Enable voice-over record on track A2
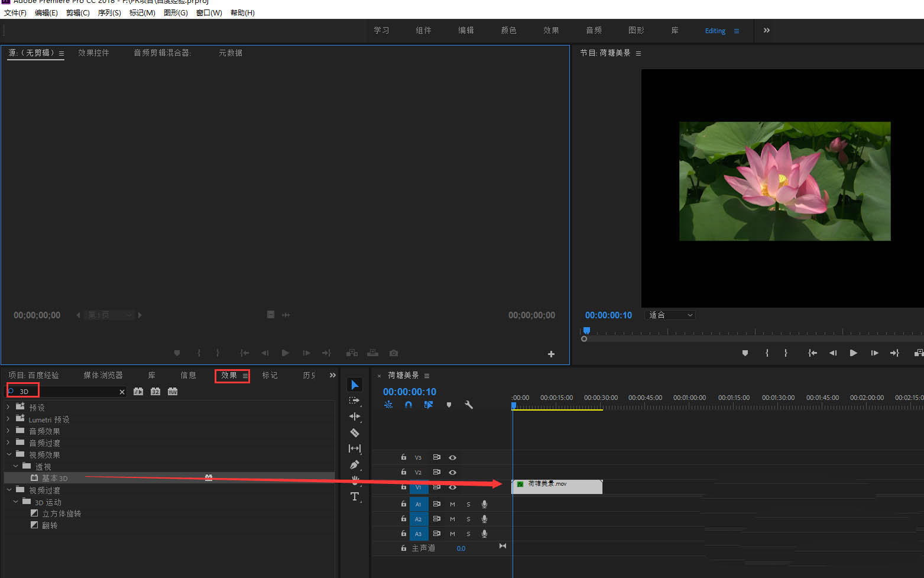The image size is (924, 578). (484, 519)
